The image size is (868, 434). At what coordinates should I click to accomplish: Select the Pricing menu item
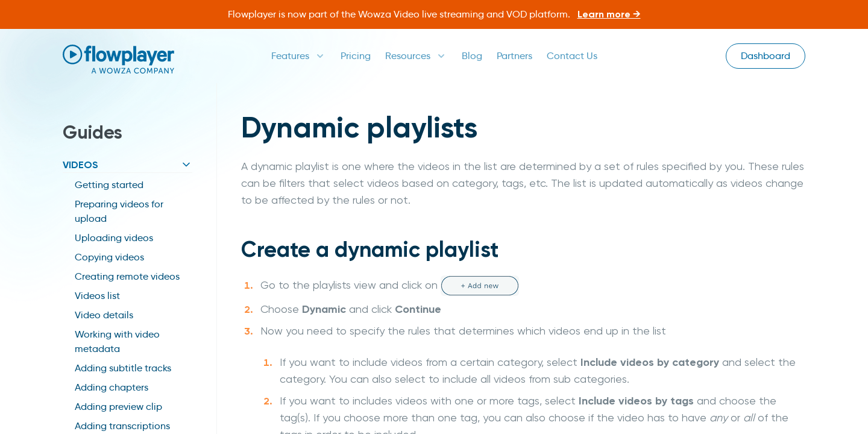pyautogui.click(x=355, y=55)
